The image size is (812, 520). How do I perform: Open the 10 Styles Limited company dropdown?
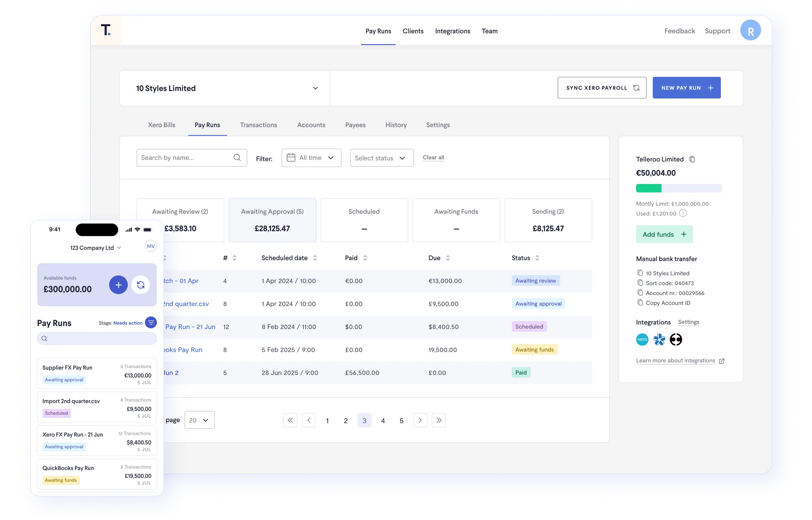(316, 88)
